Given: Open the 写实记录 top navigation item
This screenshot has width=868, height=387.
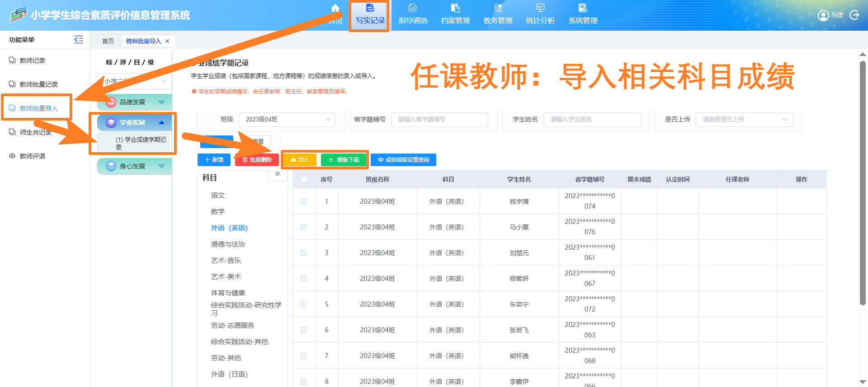Looking at the screenshot, I should coord(370,15).
